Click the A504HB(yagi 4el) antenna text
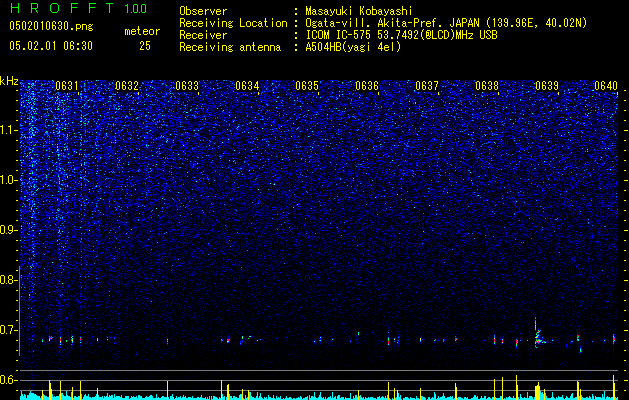The height and width of the screenshot is (400, 629). tap(353, 47)
